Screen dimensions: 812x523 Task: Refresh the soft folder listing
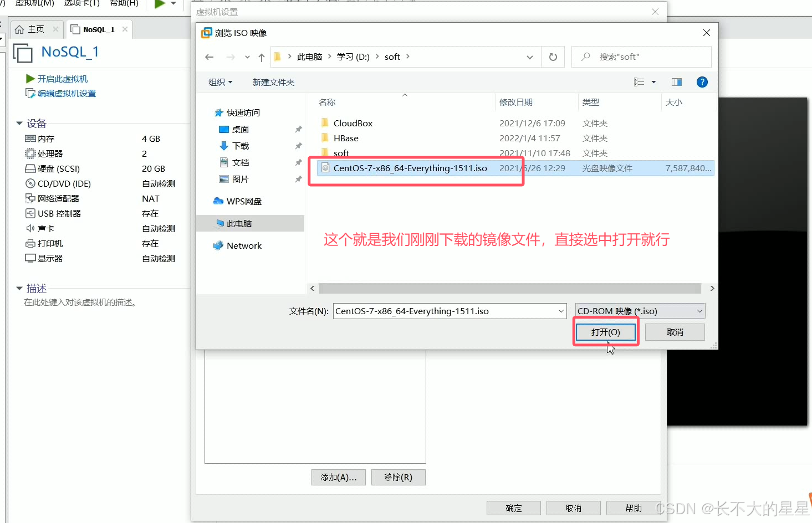(553, 57)
